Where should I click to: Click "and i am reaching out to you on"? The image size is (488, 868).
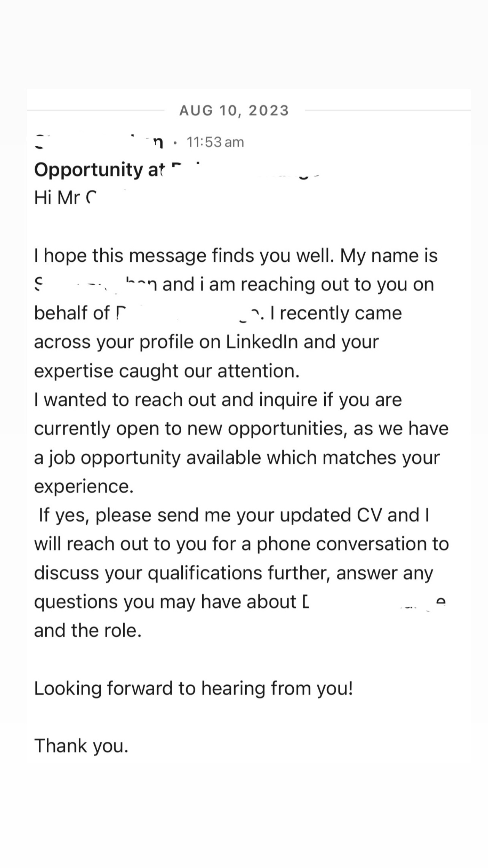coord(298,285)
